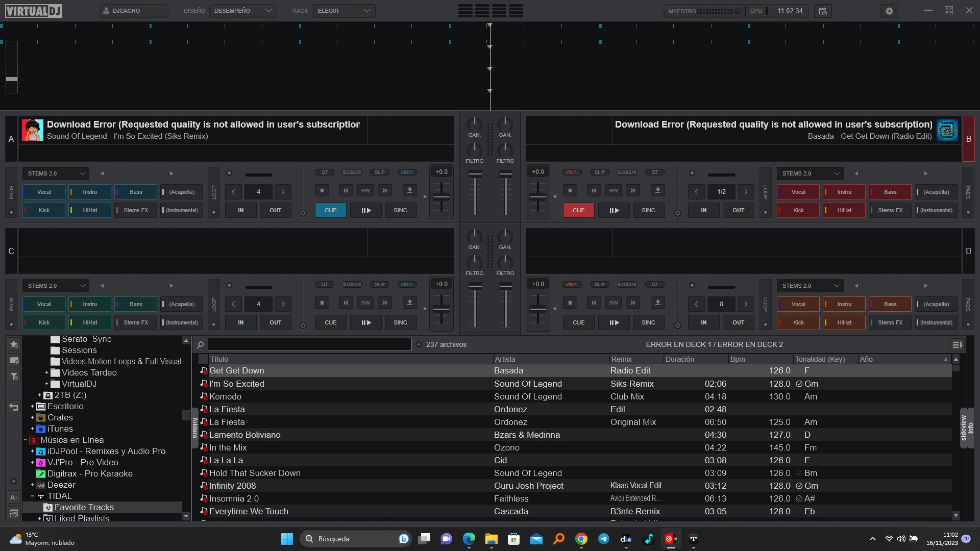Select Favorite Tracks under TIDAL
980x551 pixels.
pos(84,508)
